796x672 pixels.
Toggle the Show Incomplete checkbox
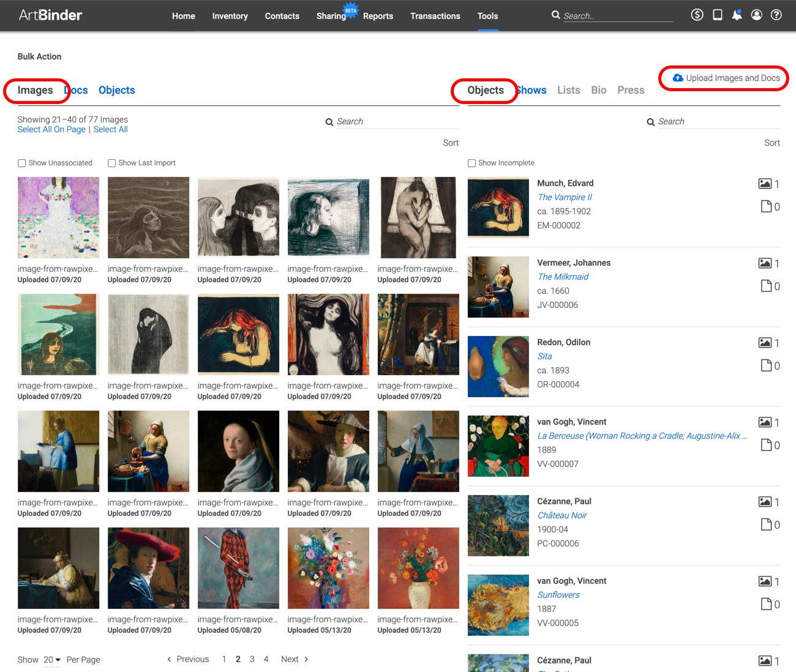point(471,163)
